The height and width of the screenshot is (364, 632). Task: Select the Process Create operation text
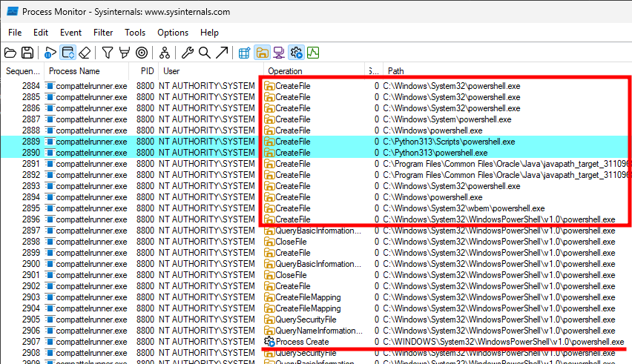(x=303, y=342)
